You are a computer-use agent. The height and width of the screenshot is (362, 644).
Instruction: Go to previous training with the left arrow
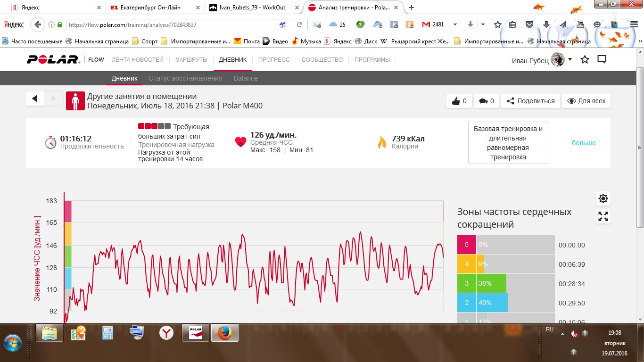(x=35, y=99)
